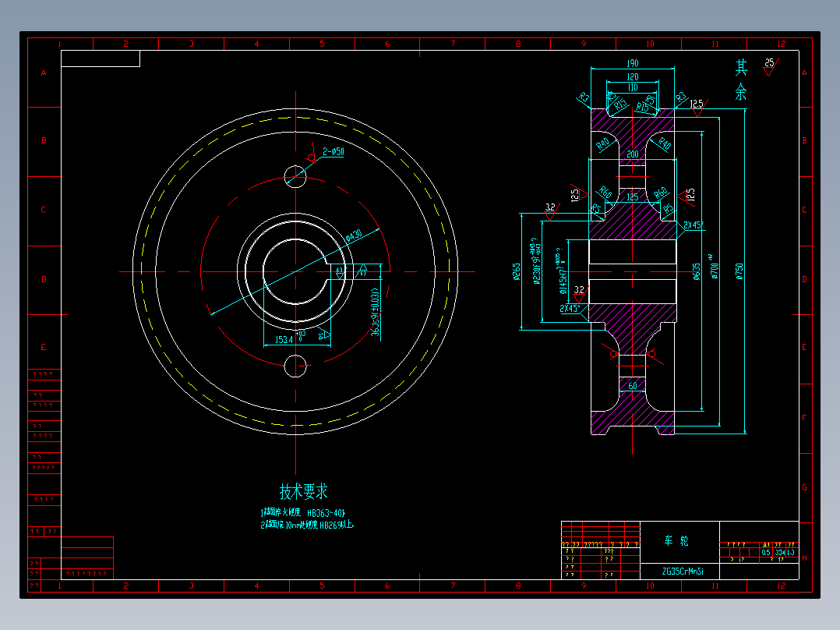This screenshot has height=630, width=840.
Task: Click the HB363~401 hardness note line
Action: click(x=303, y=512)
